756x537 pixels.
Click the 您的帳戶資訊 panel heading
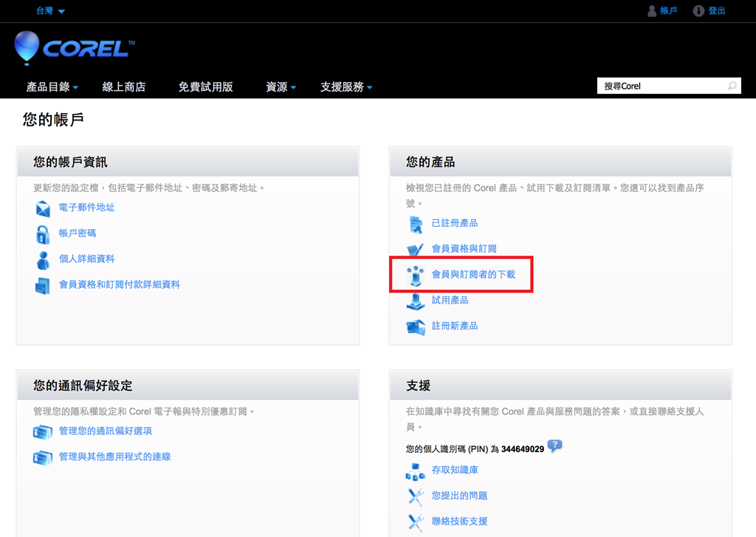pyautogui.click(x=70, y=162)
